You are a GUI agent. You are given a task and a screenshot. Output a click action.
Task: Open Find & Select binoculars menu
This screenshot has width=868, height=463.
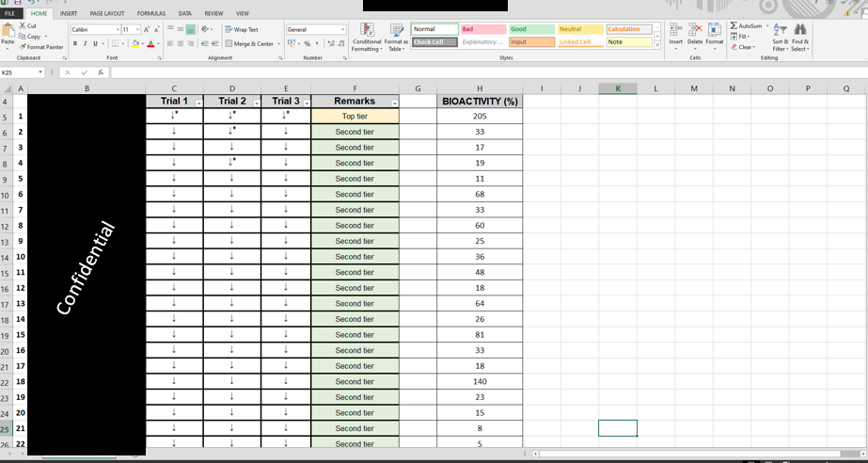[800, 37]
